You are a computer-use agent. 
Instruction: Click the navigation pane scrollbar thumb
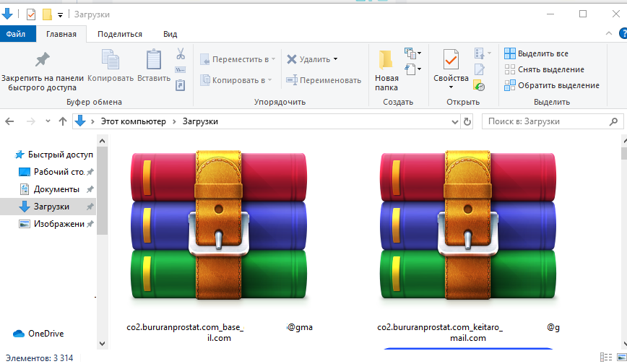[x=103, y=191]
